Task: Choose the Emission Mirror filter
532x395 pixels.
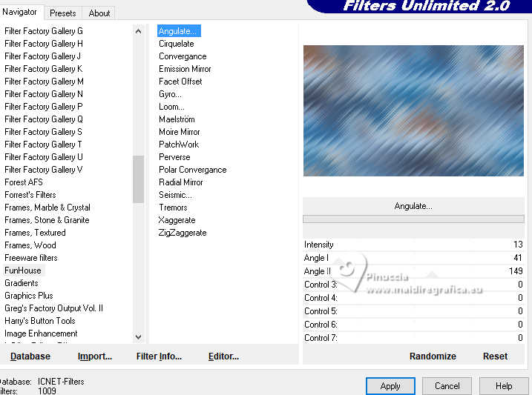Action: pyautogui.click(x=185, y=69)
